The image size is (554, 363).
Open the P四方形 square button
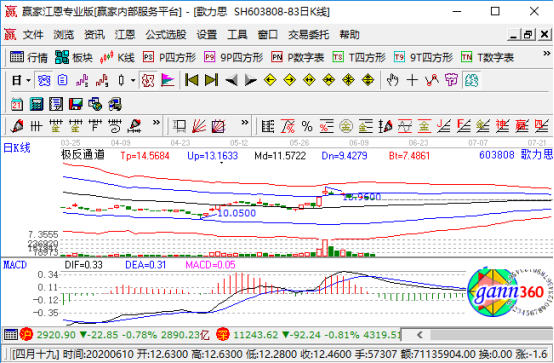pyautogui.click(x=169, y=57)
